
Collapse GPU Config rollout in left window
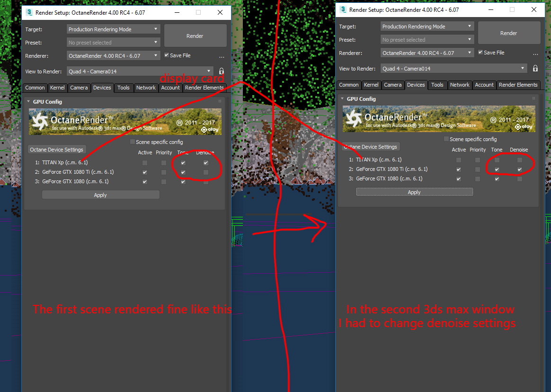(x=28, y=102)
